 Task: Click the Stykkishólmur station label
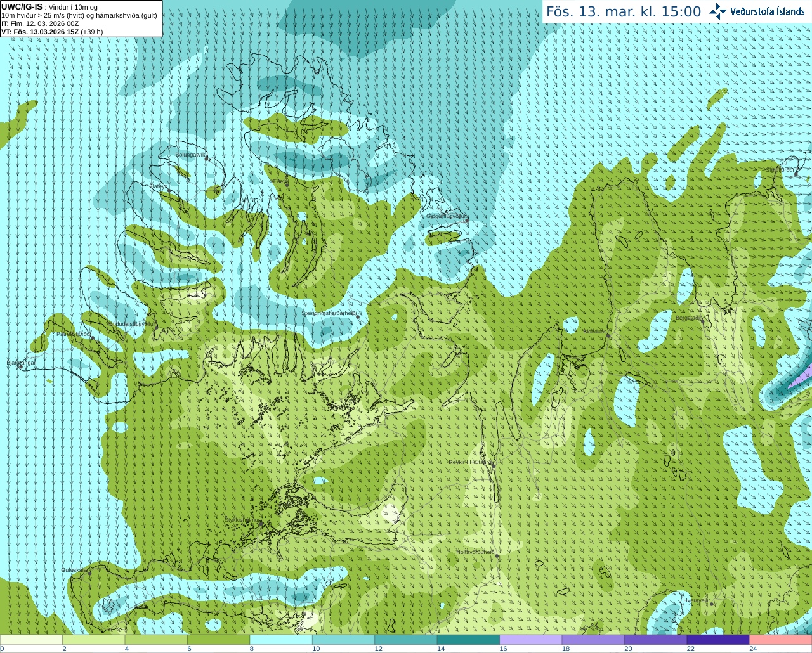tap(242, 520)
